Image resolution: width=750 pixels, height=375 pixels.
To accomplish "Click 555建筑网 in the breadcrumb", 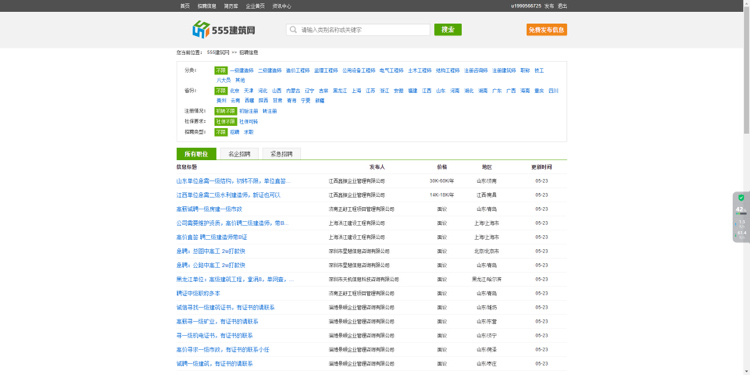I will click(218, 52).
